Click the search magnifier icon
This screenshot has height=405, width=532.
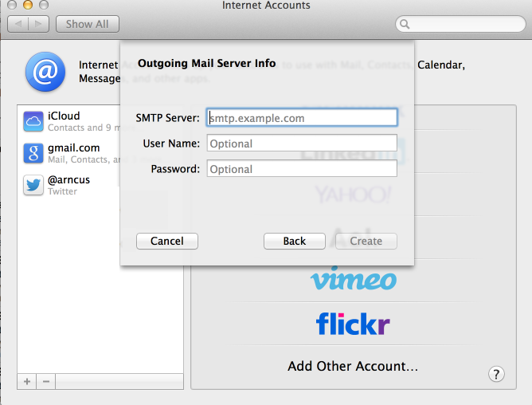pyautogui.click(x=405, y=24)
